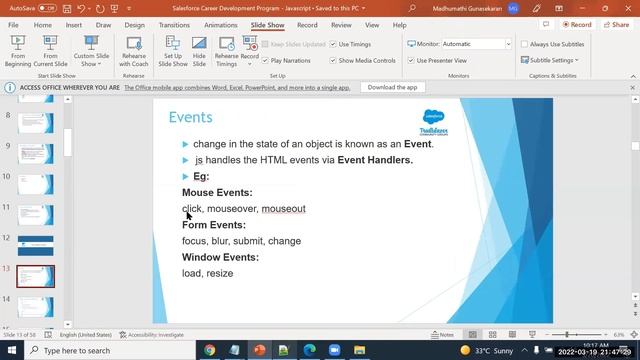
Task: Click the Undo icon
Action: pos(81,8)
